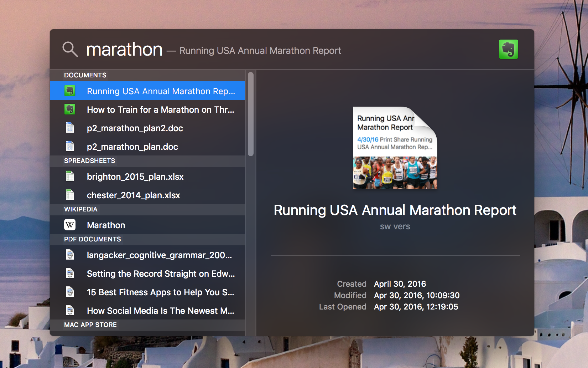Click the Evernote icon on Running USA result
Image resolution: width=588 pixels, height=368 pixels.
click(70, 91)
